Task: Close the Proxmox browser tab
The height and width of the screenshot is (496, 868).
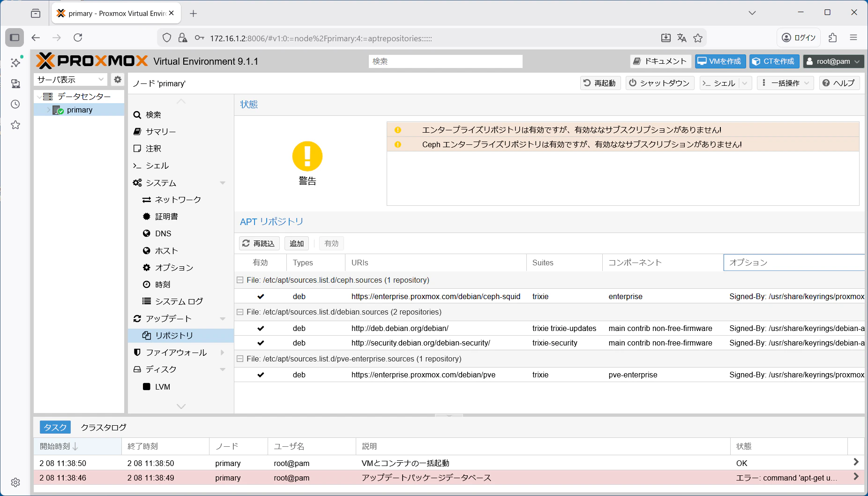Action: click(172, 13)
